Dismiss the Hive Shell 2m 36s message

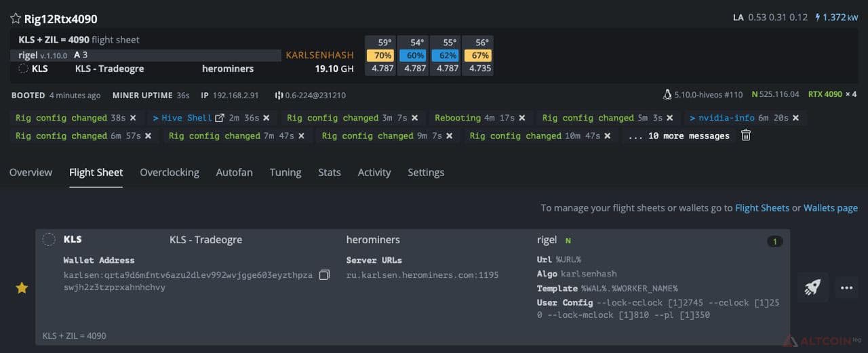267,118
